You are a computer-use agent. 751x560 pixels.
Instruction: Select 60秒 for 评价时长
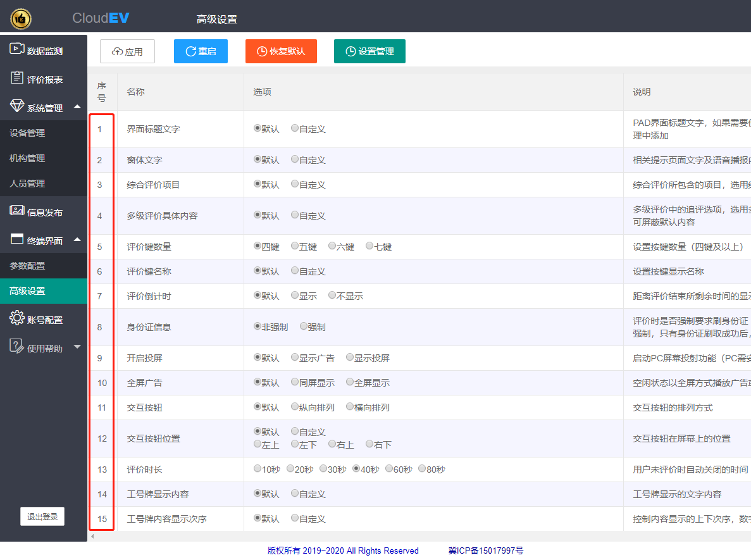click(389, 468)
